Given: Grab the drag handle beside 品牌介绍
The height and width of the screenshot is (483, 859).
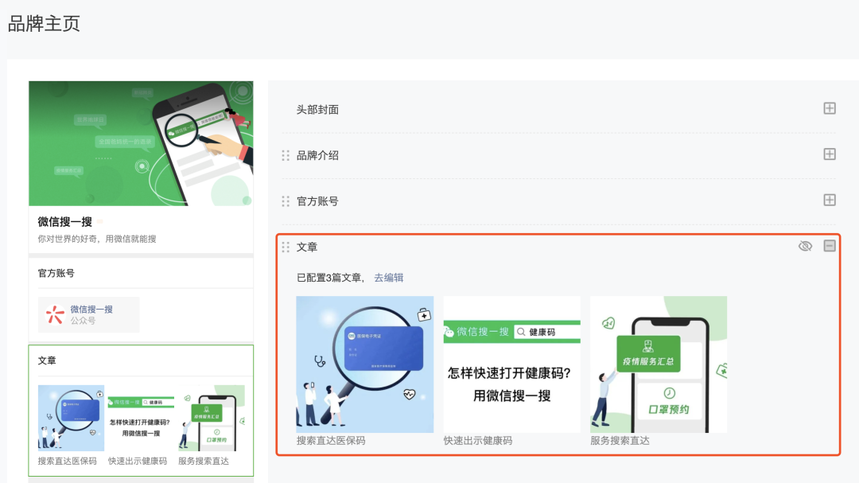Looking at the screenshot, I should coord(285,156).
